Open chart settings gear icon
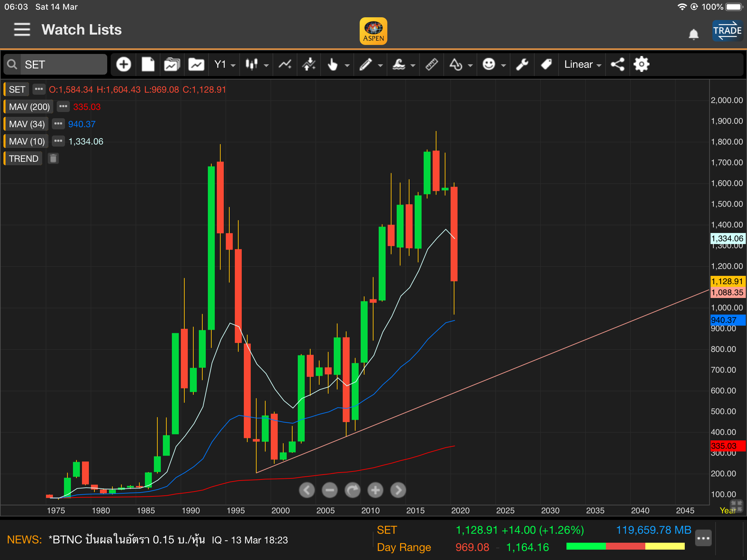The image size is (747, 560). [x=642, y=64]
